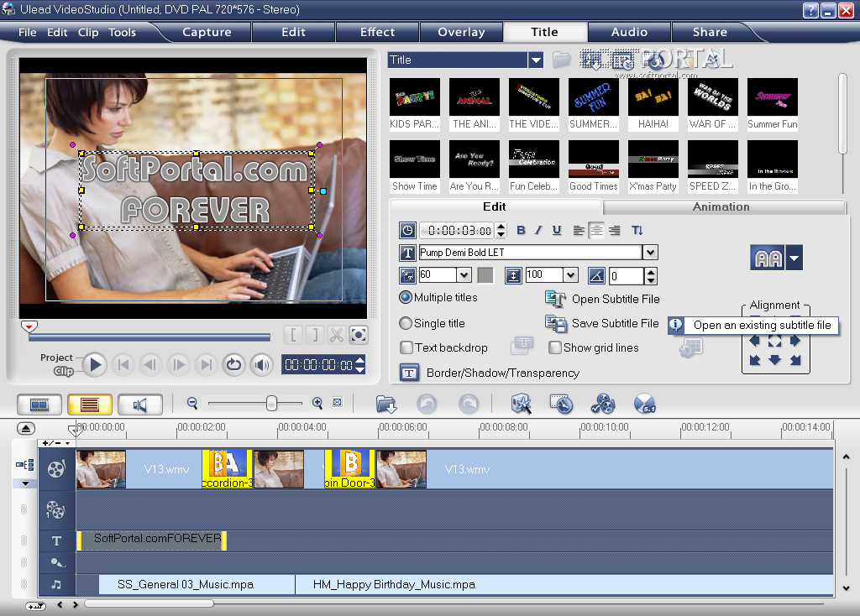Toggle the system volume speaker button
This screenshot has width=860, height=616.
(262, 364)
